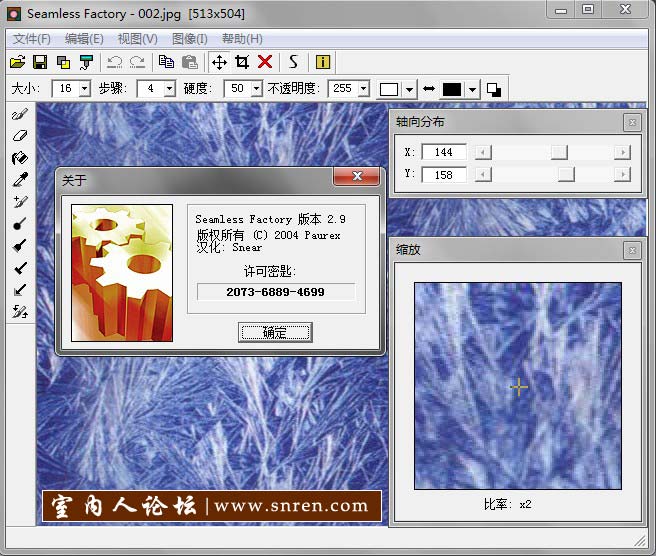Select the four-arrow move tool
The width and height of the screenshot is (656, 556).
tap(219, 62)
